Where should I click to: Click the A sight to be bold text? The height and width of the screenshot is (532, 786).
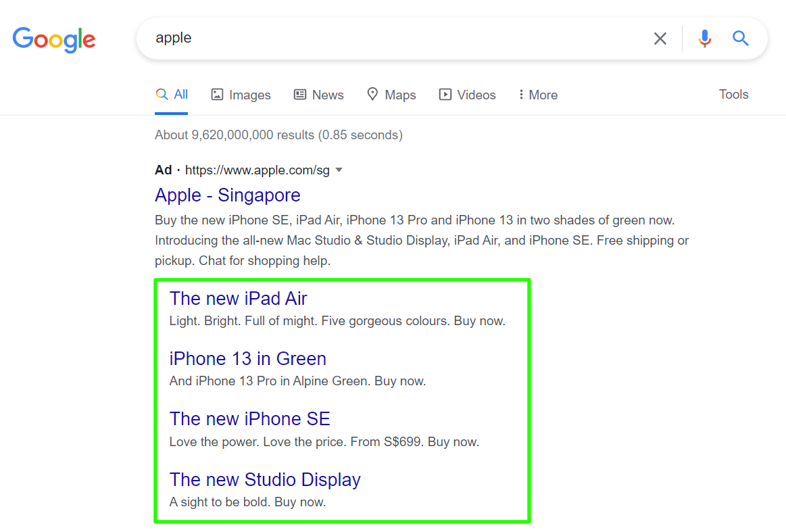(247, 502)
